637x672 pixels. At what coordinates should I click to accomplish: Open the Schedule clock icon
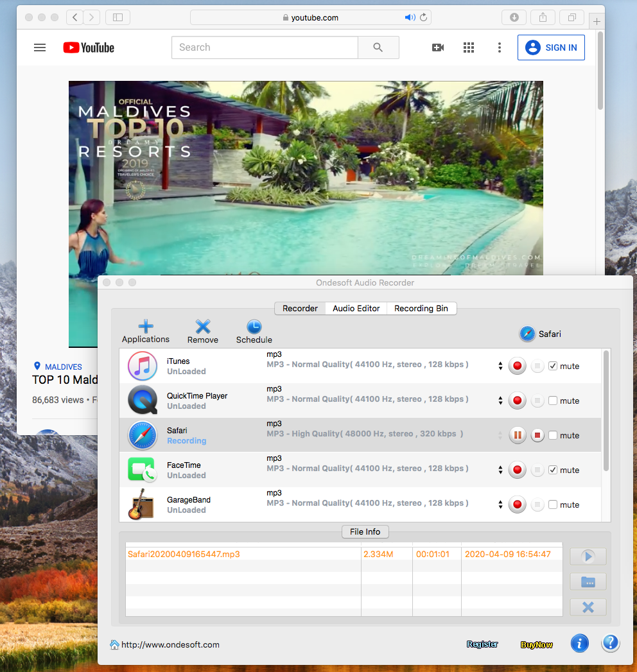click(254, 327)
